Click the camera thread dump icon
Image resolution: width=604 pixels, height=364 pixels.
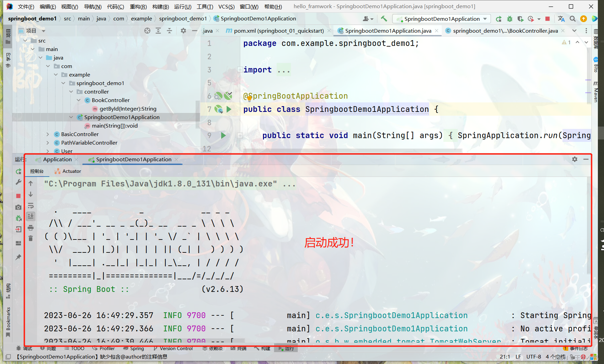click(18, 207)
